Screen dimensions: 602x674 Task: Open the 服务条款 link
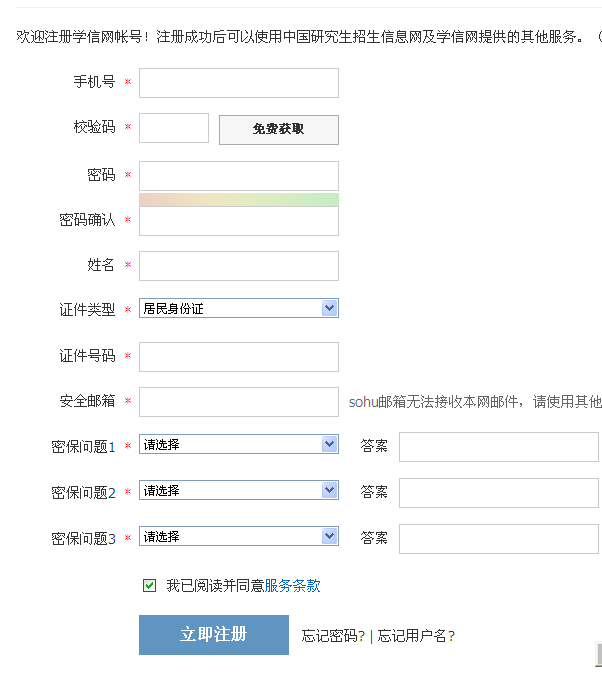coord(292,585)
